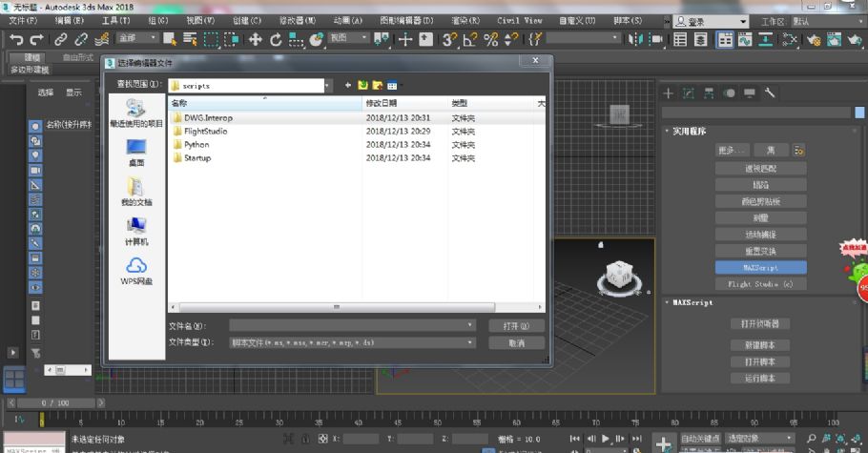Click the Redo arrow in main toolbar
The height and width of the screenshot is (453, 868).
click(x=36, y=39)
